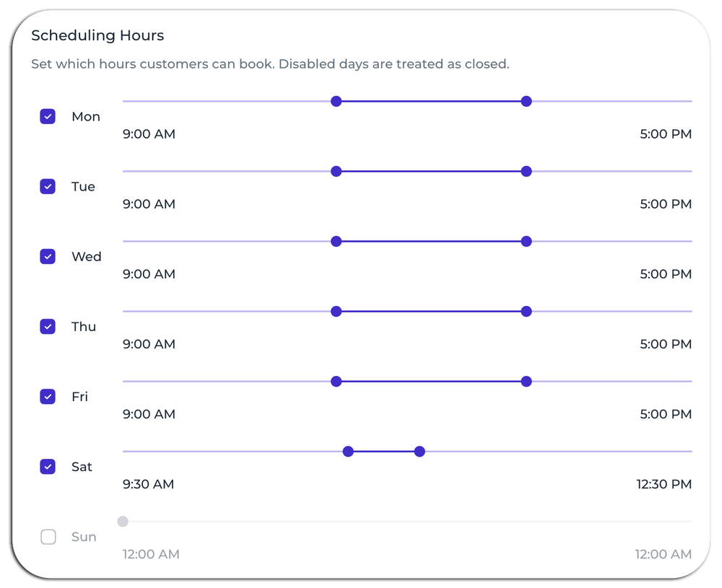Click Saturday's 12:30 PM end handle
Screen dimensions: 722x588
419,452
